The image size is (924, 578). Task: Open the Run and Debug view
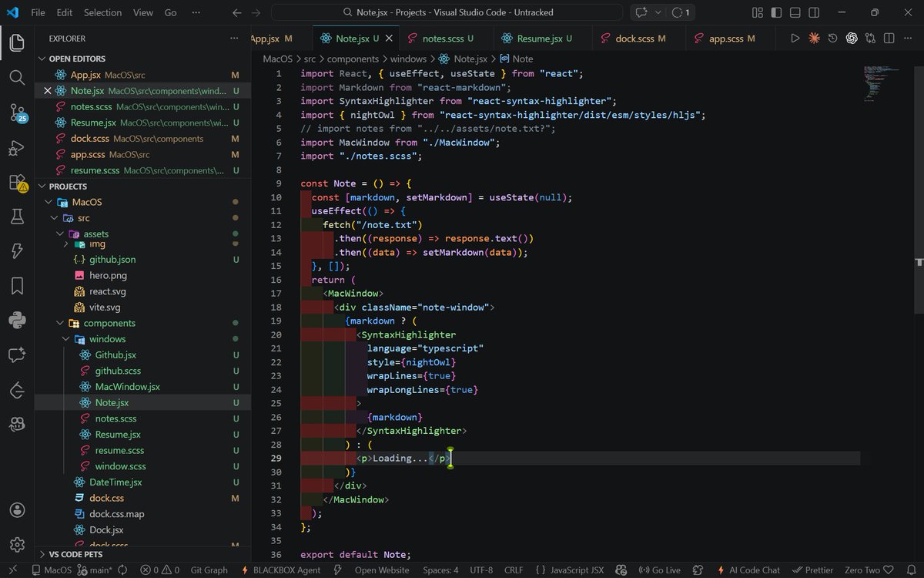pyautogui.click(x=17, y=147)
